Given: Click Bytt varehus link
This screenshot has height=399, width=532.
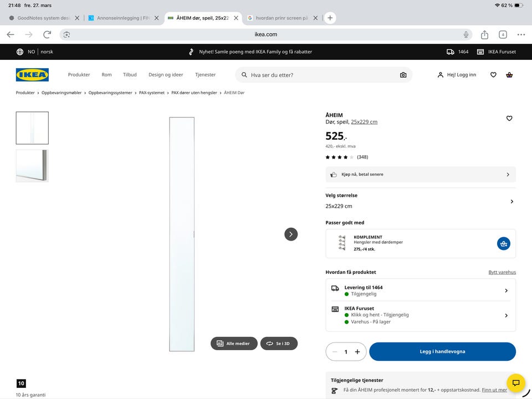Looking at the screenshot, I should click(502, 272).
